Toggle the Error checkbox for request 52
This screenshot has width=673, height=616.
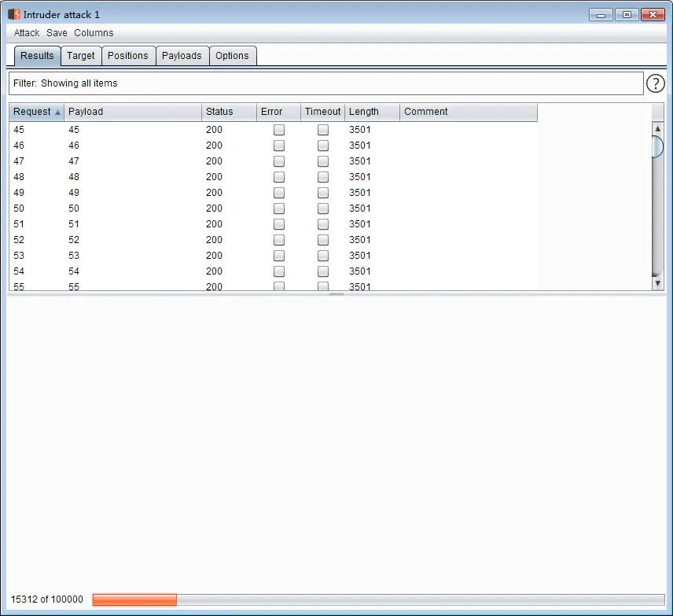[279, 240]
